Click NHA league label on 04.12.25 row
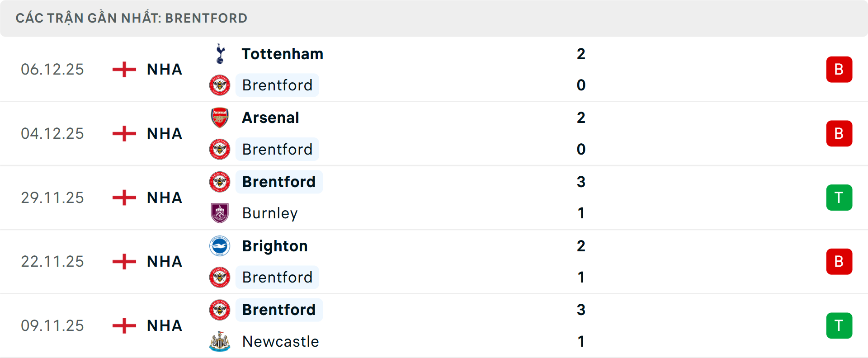This screenshot has width=868, height=358. pyautogui.click(x=165, y=133)
